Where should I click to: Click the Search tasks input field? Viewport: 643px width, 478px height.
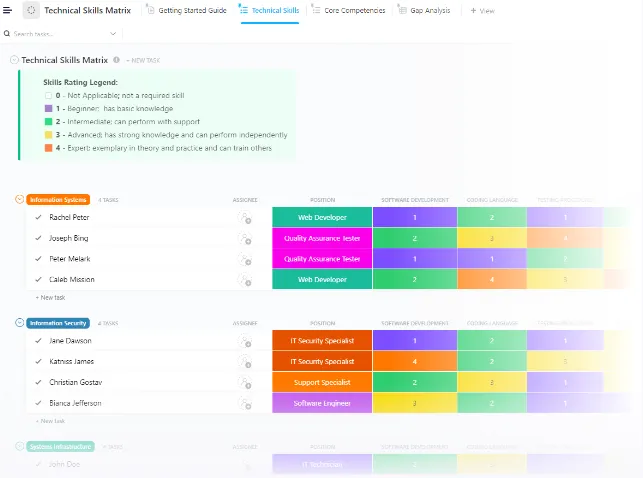pos(57,34)
